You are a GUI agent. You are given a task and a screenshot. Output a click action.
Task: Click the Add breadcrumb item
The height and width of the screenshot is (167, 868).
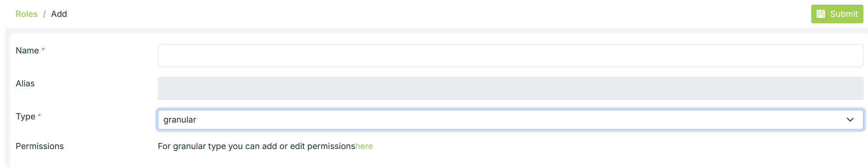59,14
